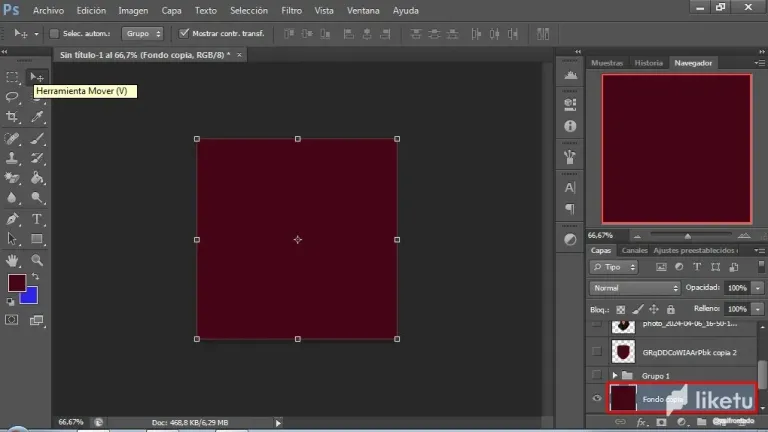This screenshot has height=432, width=768.
Task: Reset default foreground and background colors
Action: (10, 302)
